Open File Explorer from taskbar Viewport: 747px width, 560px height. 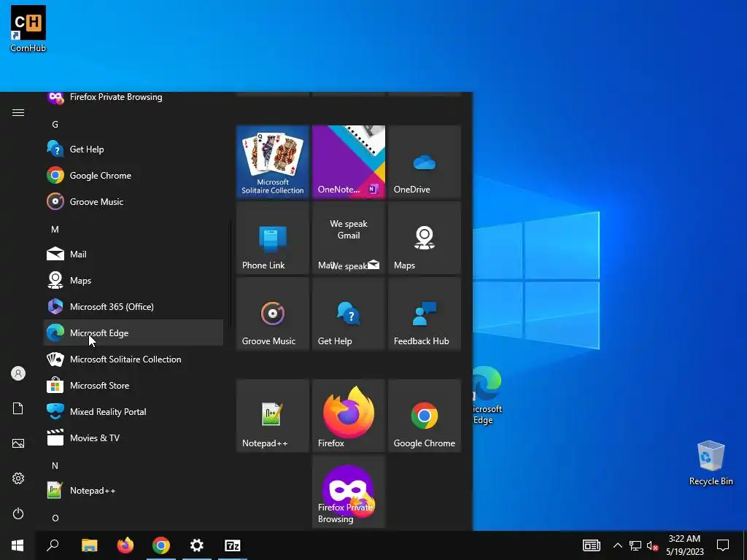pyautogui.click(x=89, y=545)
